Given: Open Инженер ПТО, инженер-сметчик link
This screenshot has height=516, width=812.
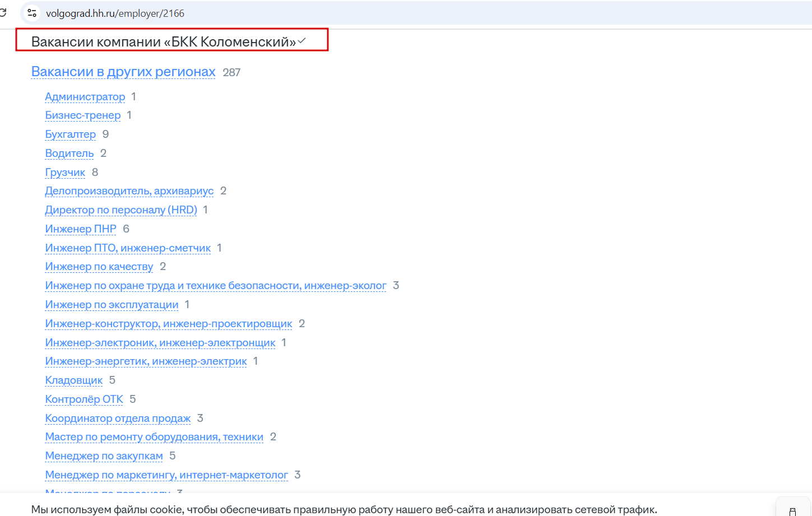Looking at the screenshot, I should coord(128,248).
